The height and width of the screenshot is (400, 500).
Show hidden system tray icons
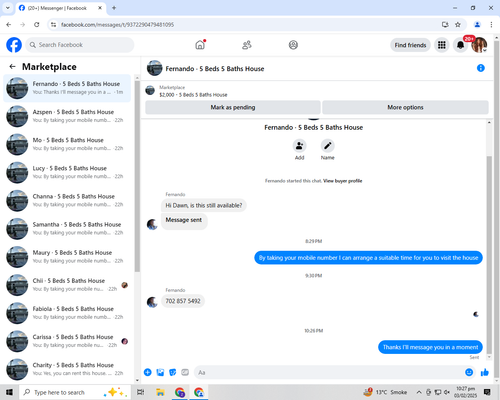(419, 392)
